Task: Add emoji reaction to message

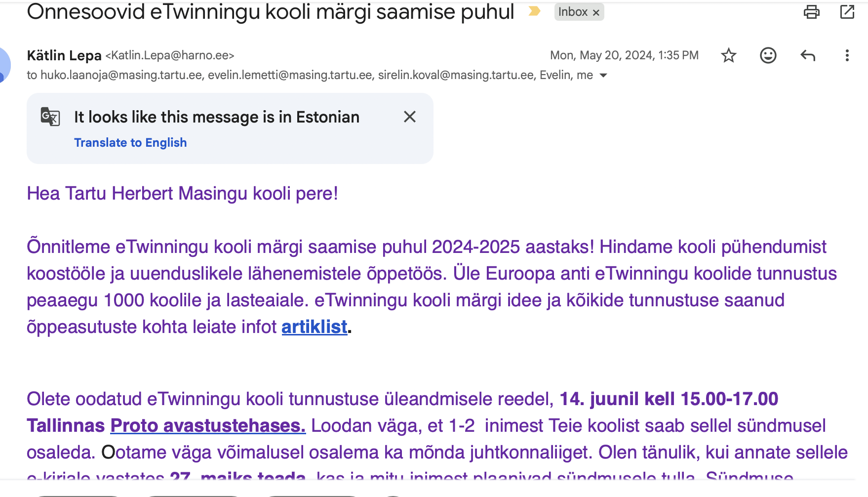Action: 768,55
